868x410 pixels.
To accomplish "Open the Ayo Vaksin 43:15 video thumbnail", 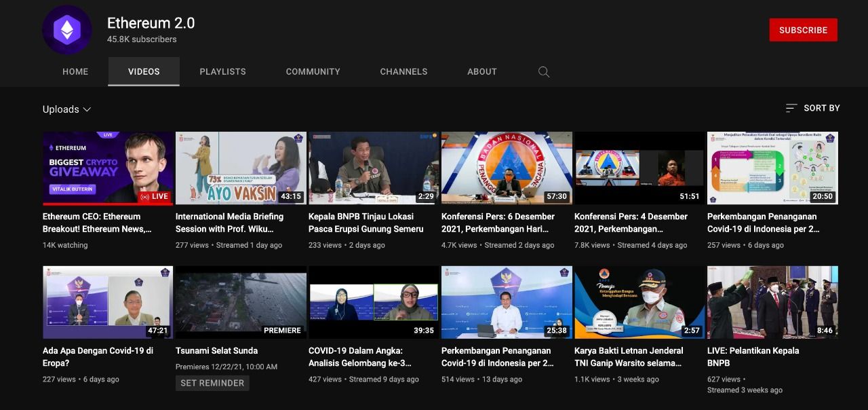I will pyautogui.click(x=241, y=168).
